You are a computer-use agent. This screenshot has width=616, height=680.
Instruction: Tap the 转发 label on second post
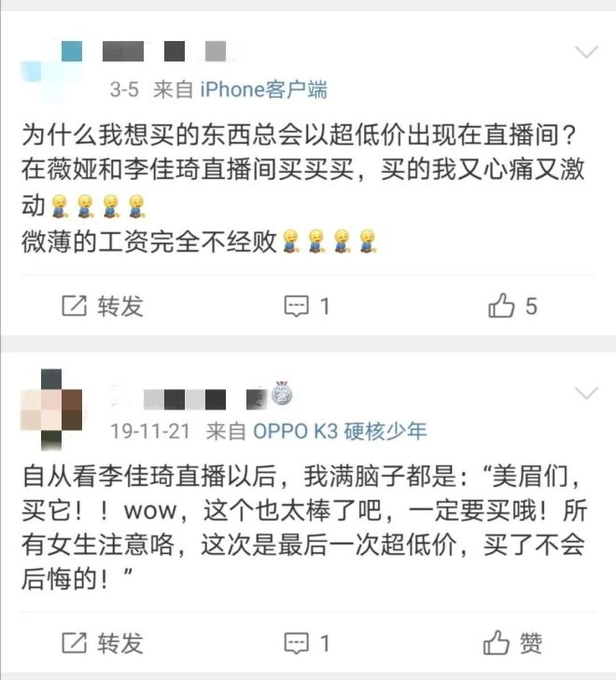tap(120, 643)
